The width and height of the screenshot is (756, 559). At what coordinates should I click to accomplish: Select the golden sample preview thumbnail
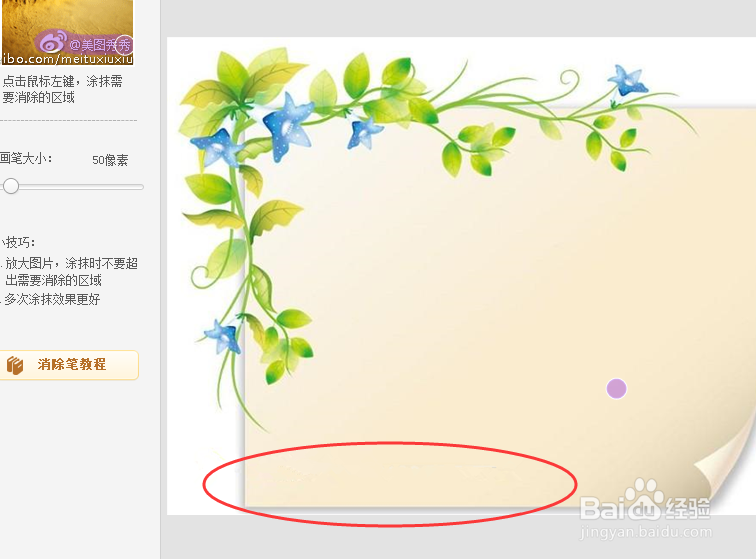[67, 32]
